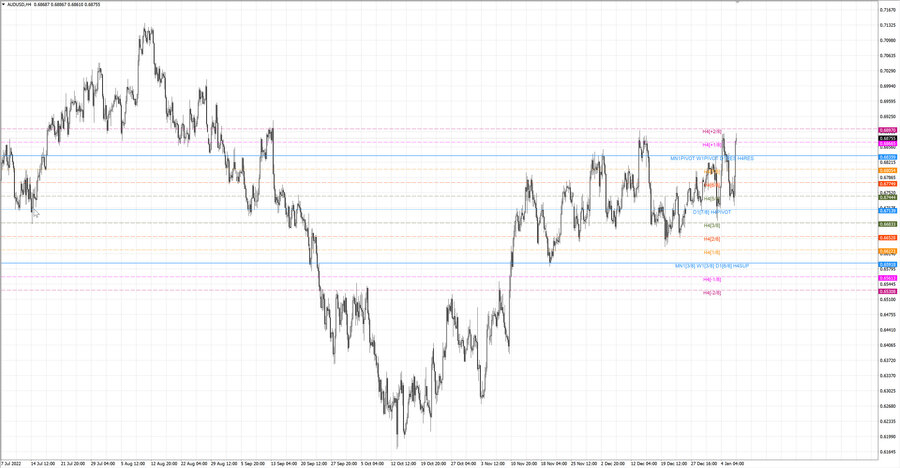Click the blue 0.67139 pivot price tag

(888, 211)
